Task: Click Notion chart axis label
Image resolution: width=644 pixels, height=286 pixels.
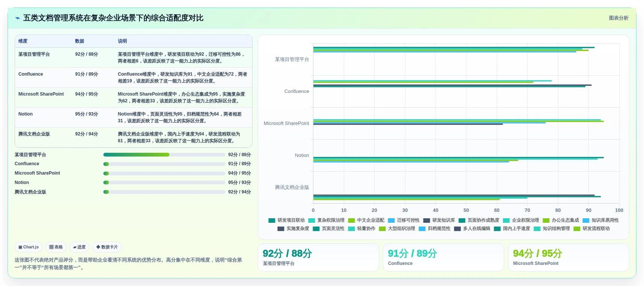Action: click(x=302, y=155)
